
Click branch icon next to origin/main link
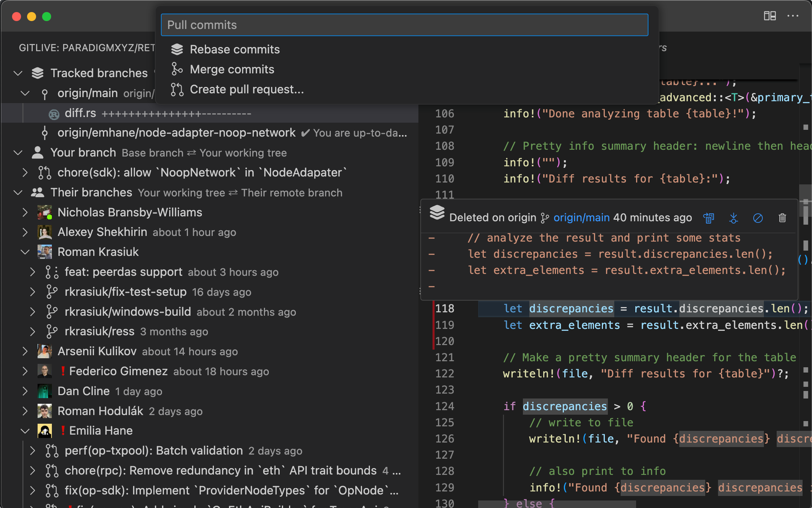click(545, 218)
